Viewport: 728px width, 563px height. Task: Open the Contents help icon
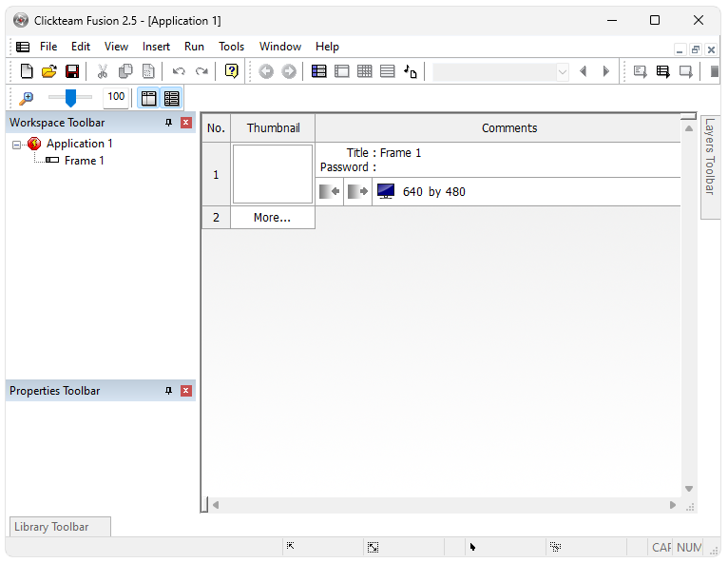click(x=231, y=71)
